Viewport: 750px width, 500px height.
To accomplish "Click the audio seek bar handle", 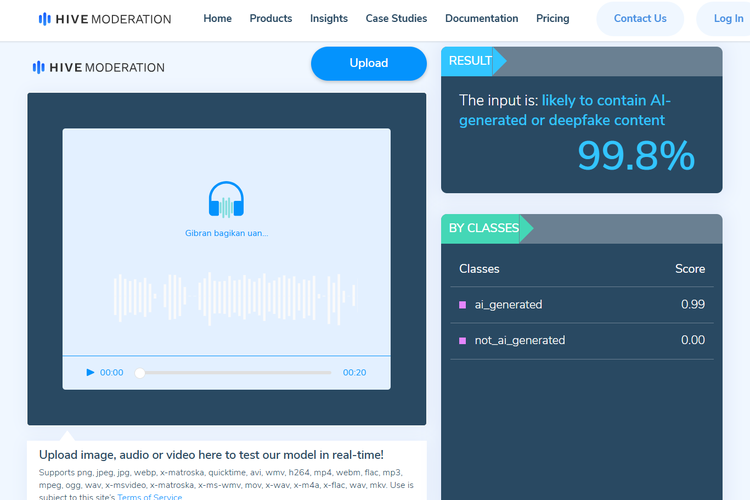I will pyautogui.click(x=140, y=373).
